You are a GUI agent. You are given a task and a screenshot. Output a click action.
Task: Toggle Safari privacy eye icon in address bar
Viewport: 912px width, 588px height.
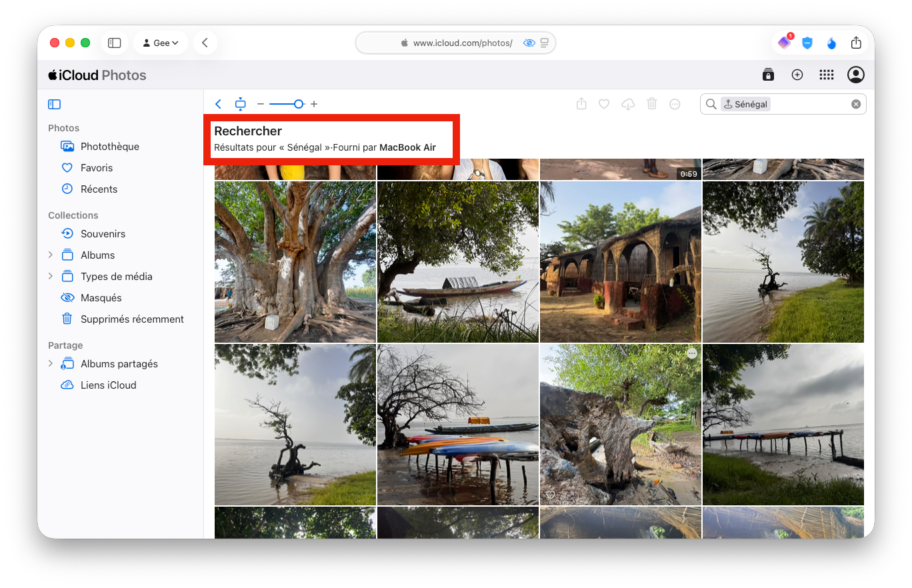click(529, 43)
